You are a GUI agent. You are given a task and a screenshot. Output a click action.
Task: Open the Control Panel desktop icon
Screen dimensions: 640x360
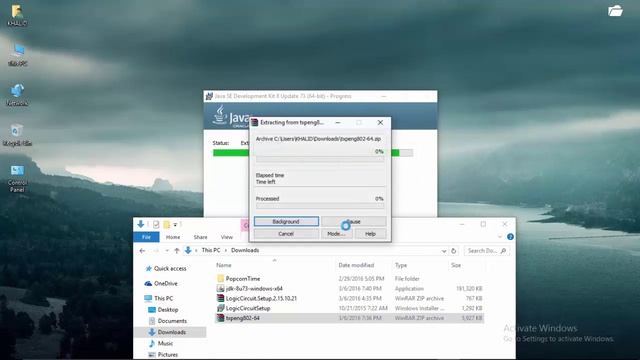[17, 178]
